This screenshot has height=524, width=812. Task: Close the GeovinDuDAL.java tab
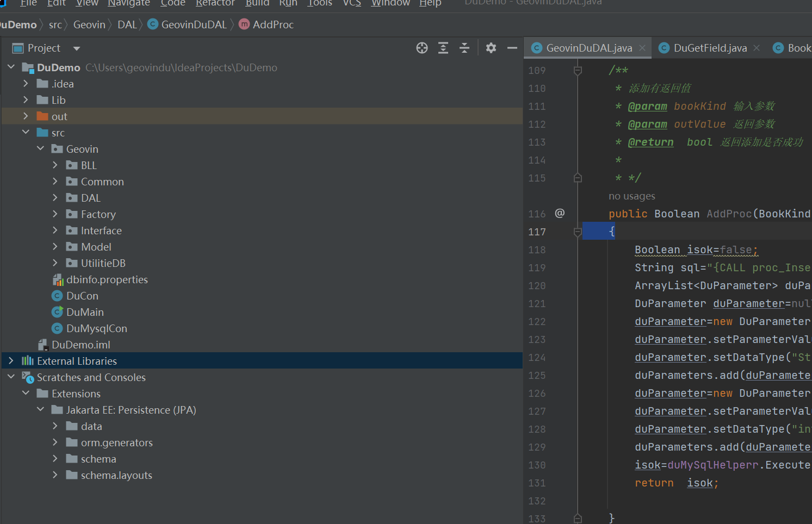pos(642,48)
